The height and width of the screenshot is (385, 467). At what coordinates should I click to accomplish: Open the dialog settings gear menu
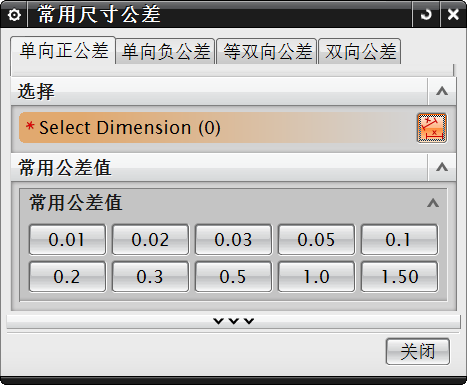pos(14,15)
